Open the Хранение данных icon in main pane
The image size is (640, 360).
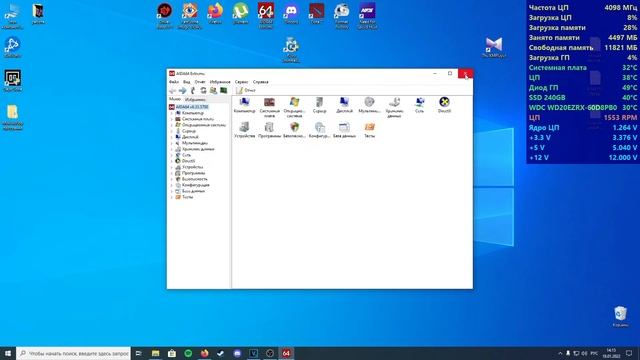(394, 107)
